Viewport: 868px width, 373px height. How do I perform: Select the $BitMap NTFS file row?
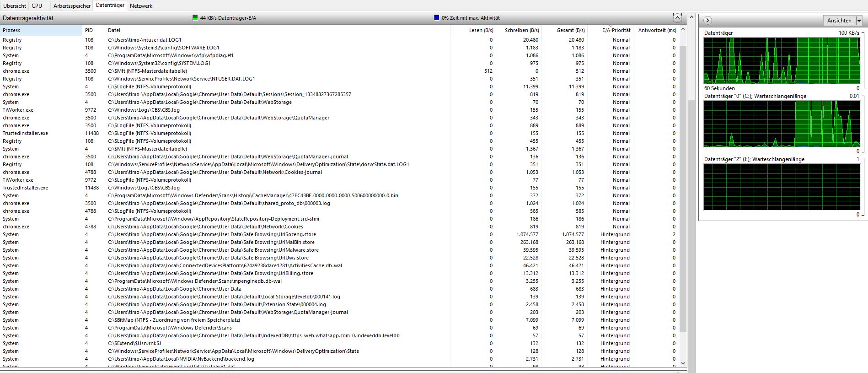tap(339, 320)
